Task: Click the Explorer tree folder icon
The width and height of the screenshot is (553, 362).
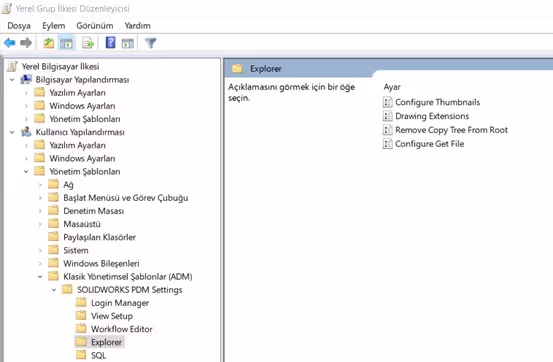Action: click(81, 342)
